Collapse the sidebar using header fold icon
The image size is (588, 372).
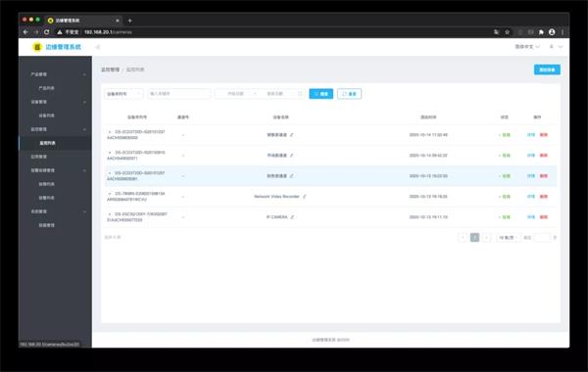click(97, 47)
